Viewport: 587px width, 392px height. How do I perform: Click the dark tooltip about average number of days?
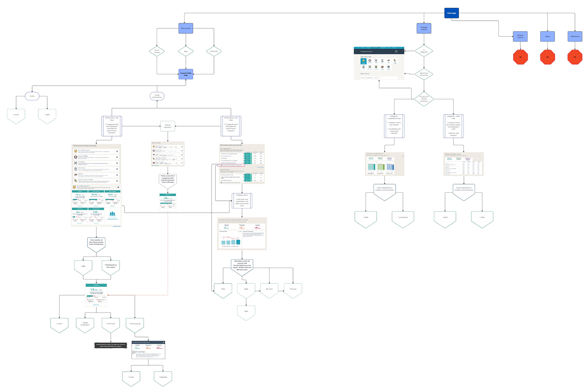pyautogui.click(x=111, y=345)
